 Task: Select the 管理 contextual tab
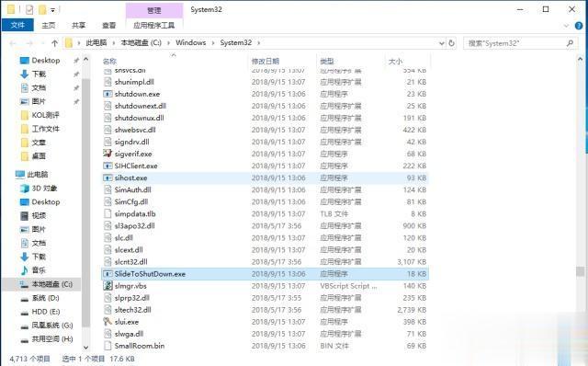pyautogui.click(x=154, y=10)
